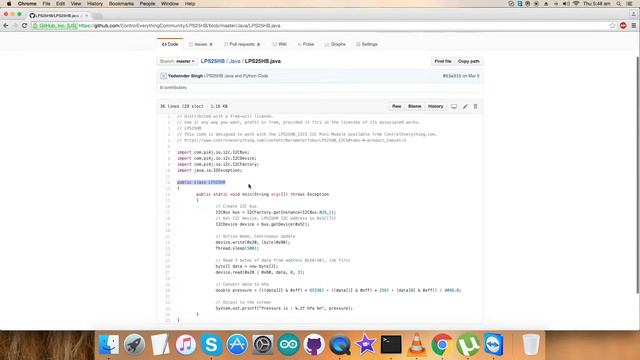Open Spotlight search in menu bar
Screen dimensions: 640x360
(x=619, y=4)
